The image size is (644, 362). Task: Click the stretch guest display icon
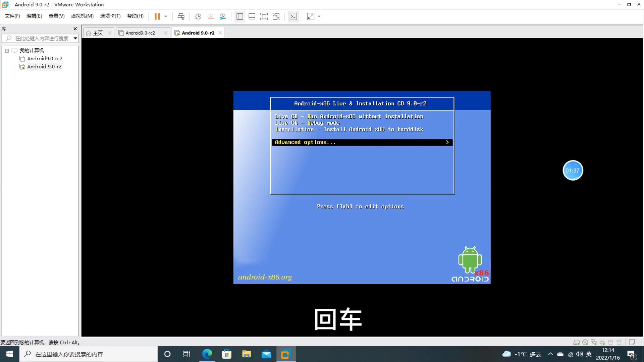[311, 16]
